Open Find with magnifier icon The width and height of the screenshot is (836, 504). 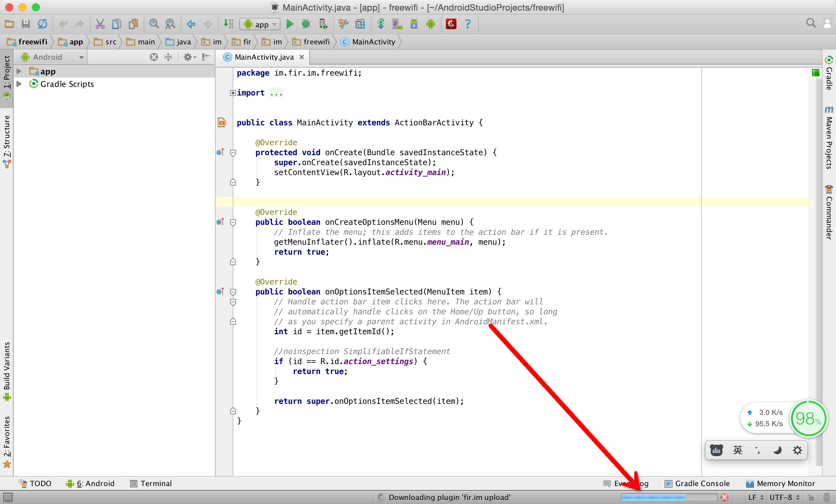(154, 24)
